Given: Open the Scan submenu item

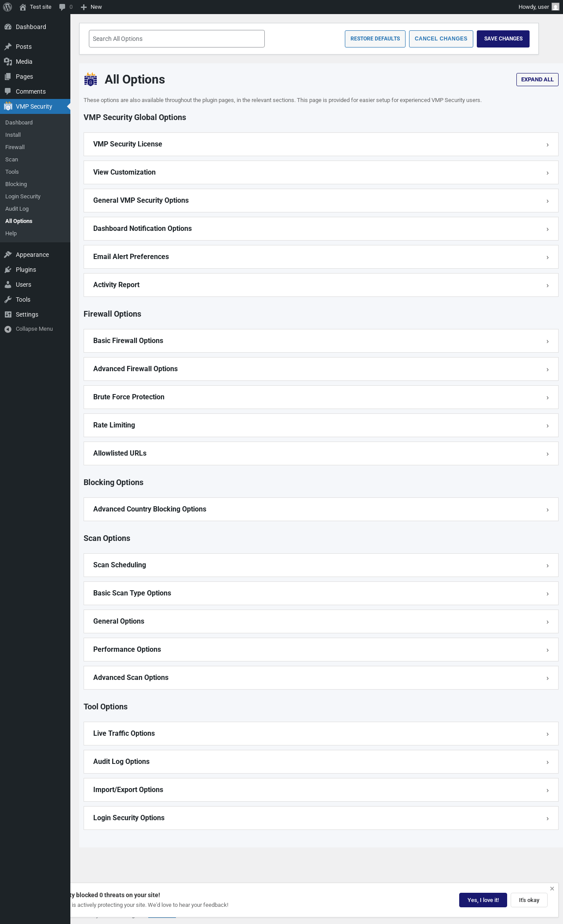Looking at the screenshot, I should [35, 160].
